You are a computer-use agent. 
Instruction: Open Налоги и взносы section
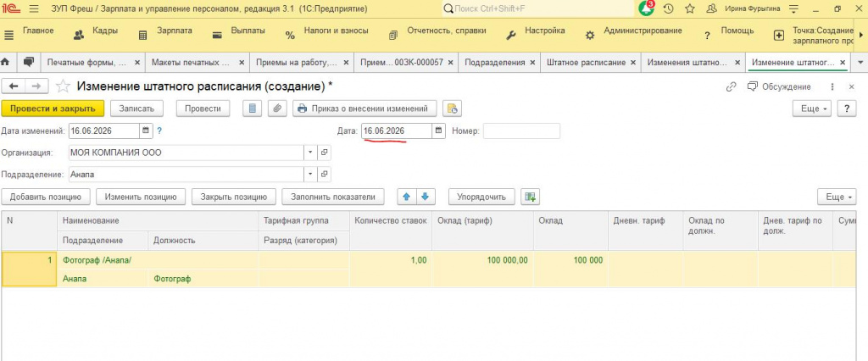[x=336, y=31]
